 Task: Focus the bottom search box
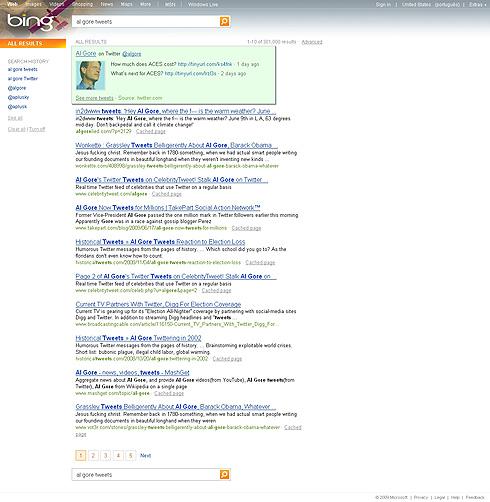146,474
